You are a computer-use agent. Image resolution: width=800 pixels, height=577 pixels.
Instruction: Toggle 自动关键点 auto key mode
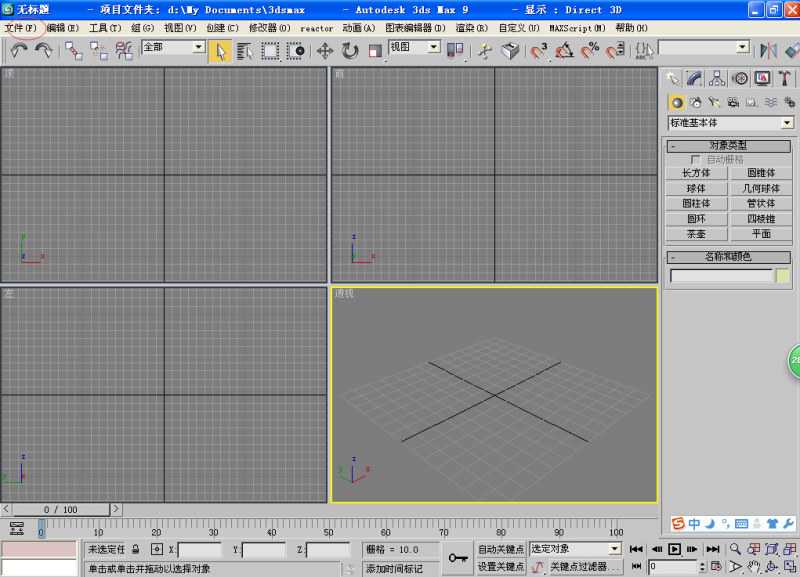pos(501,549)
